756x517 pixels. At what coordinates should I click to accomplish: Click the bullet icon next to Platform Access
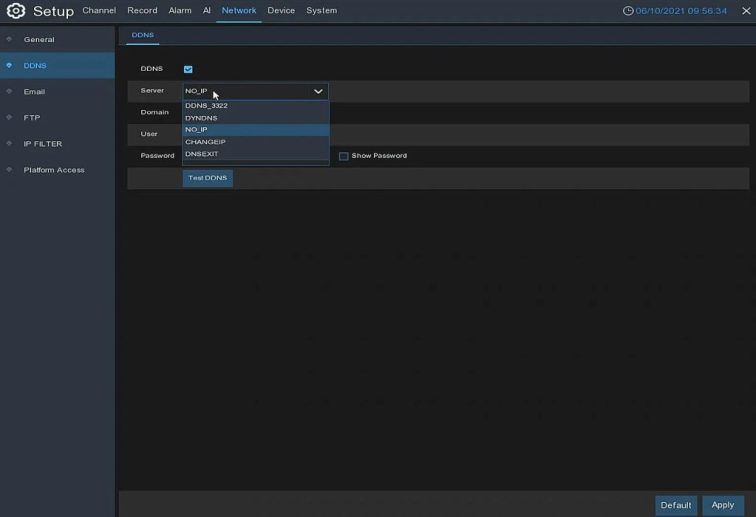click(9, 169)
